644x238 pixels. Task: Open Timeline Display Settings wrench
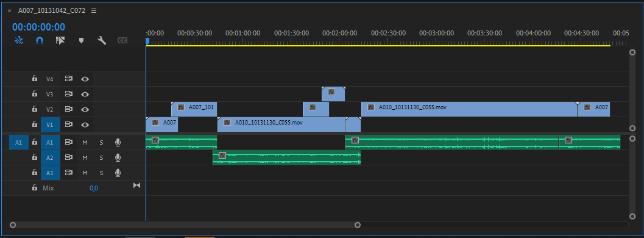point(102,40)
